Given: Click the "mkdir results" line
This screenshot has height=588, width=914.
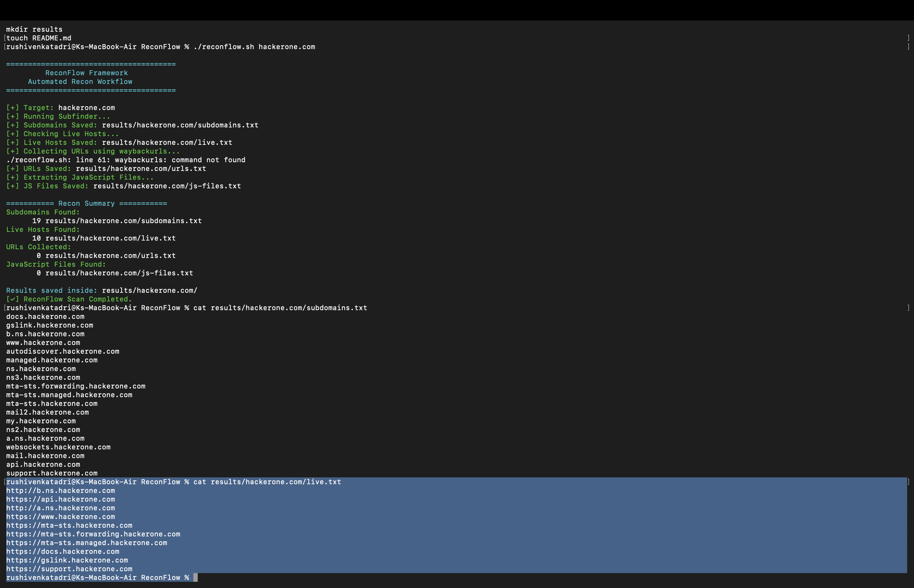Looking at the screenshot, I should 34,30.
